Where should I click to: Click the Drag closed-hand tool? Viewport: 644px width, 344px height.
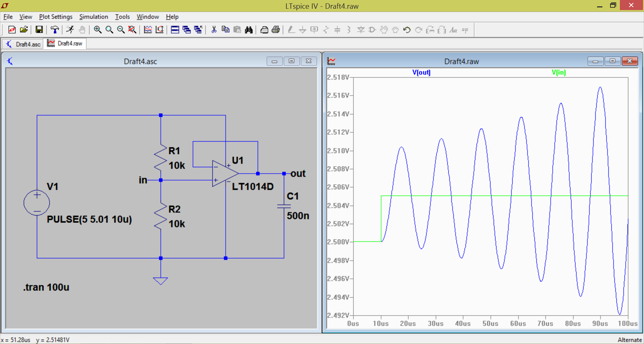(x=395, y=30)
